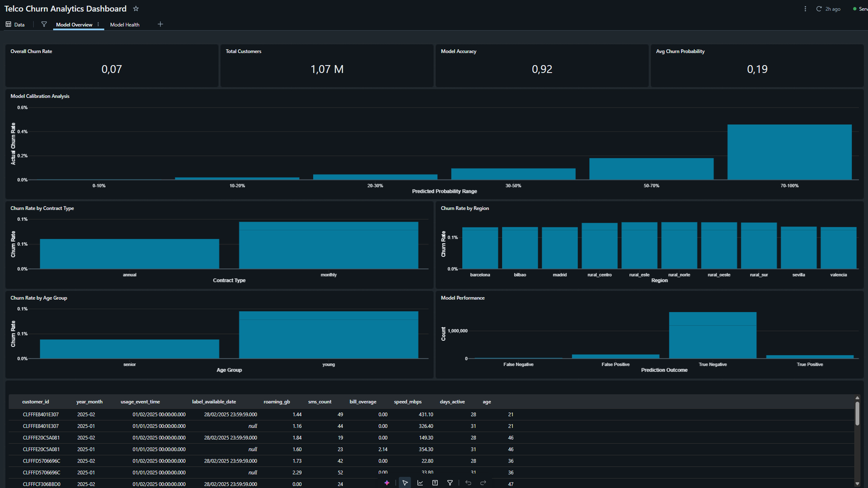The height and width of the screenshot is (488, 868).
Task: Open the global filters funnel icon beside Data
Action: [x=44, y=24]
